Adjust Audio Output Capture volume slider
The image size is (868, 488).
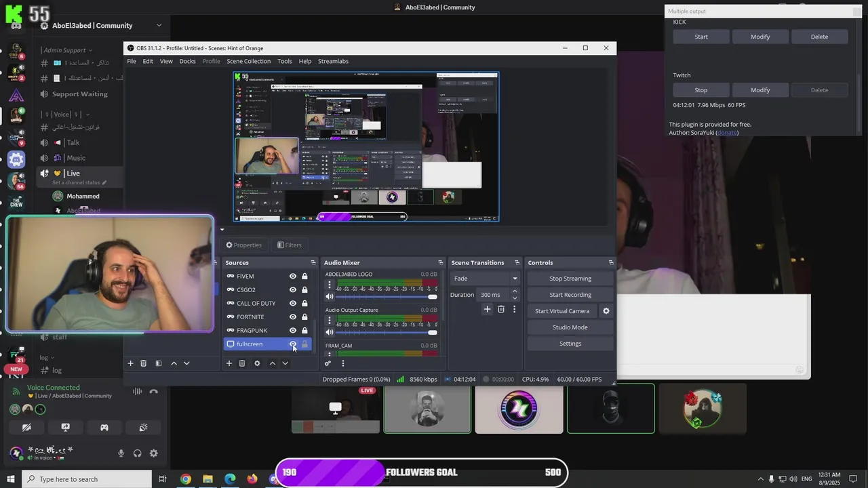387,332
